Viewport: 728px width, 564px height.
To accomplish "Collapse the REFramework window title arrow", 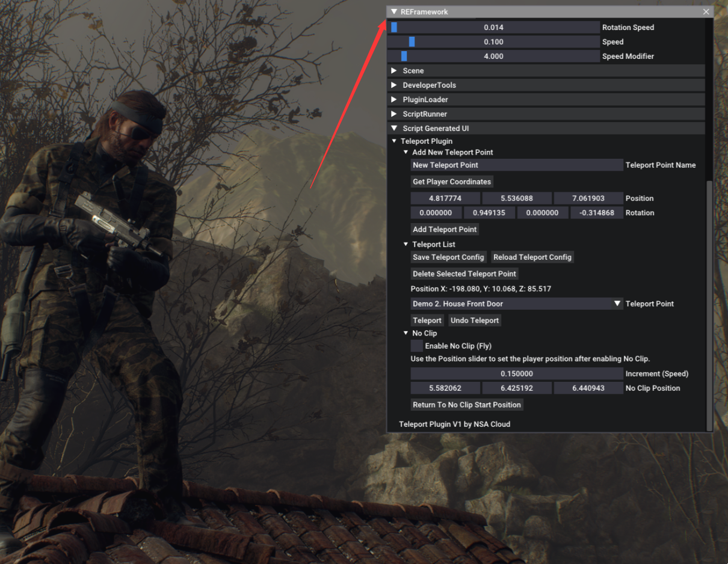I will pyautogui.click(x=394, y=11).
